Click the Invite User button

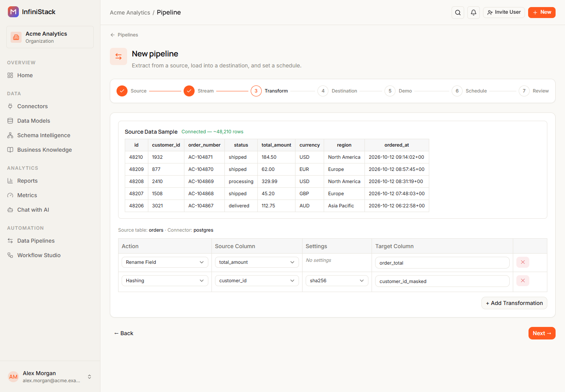point(504,13)
